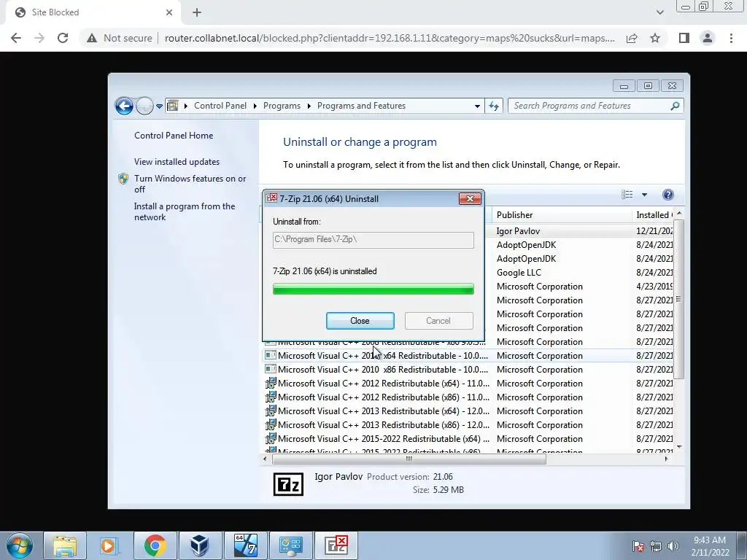Viewport: 747px width, 560px height.
Task: Bookmark this page with the star icon
Action: (x=655, y=38)
